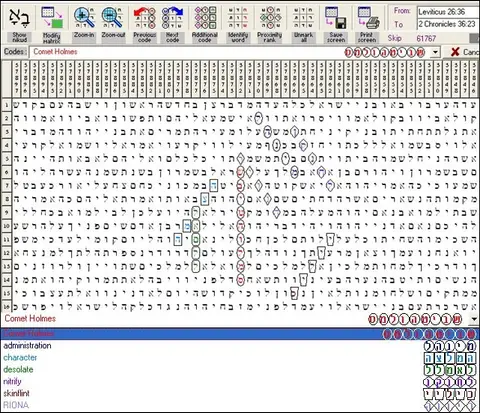Click boxed Hebrew letters beside skinflint
The height and width of the screenshot is (413, 480).
coord(450,394)
